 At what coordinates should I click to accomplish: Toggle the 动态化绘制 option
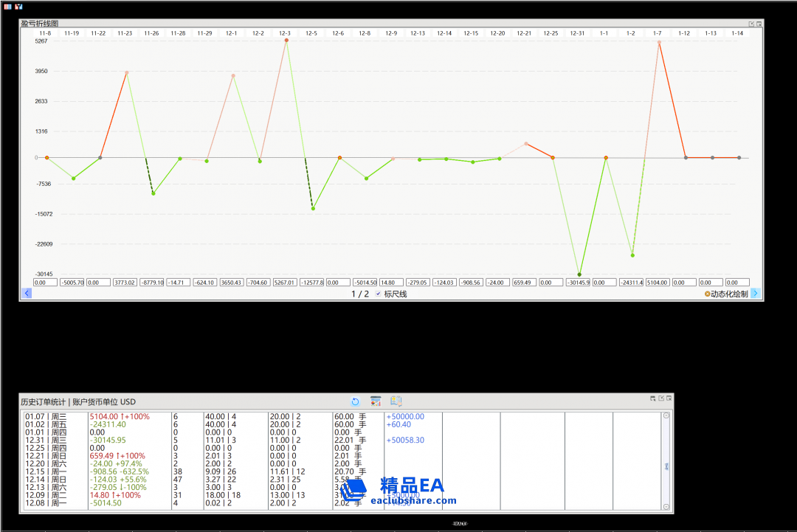coord(708,294)
